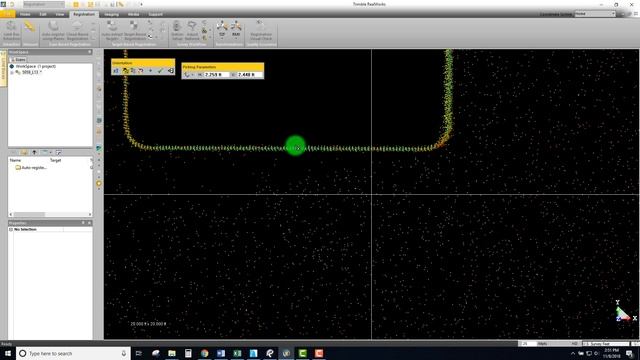Click the undo arrow in Orientation toolbar

tap(141, 71)
